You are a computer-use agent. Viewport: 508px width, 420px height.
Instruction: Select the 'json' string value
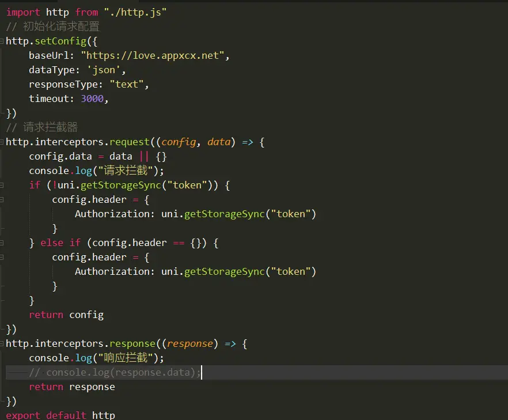pyautogui.click(x=104, y=70)
